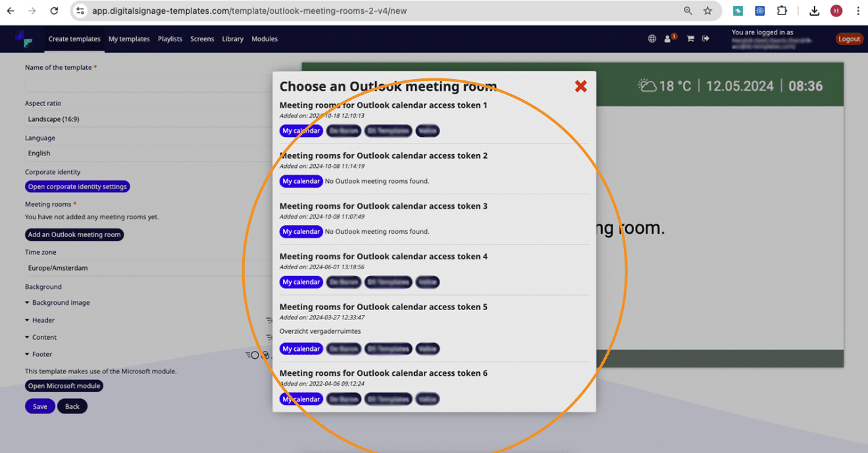Screen dimensions: 868x453
Task: Save the template
Action: point(40,406)
